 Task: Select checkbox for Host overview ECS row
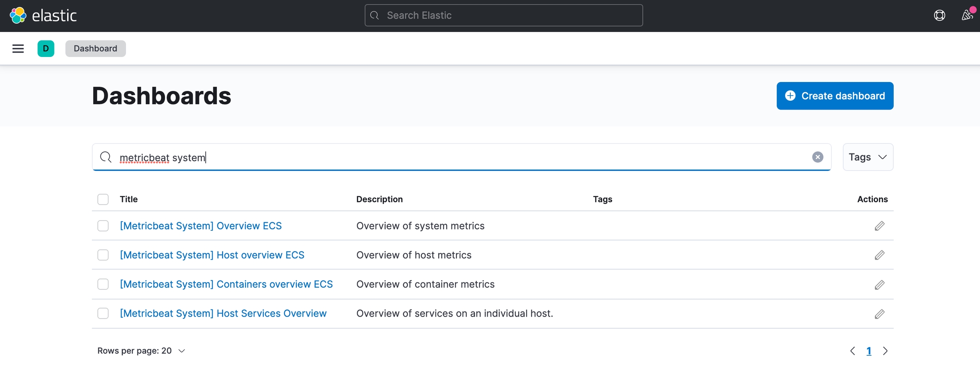[103, 255]
